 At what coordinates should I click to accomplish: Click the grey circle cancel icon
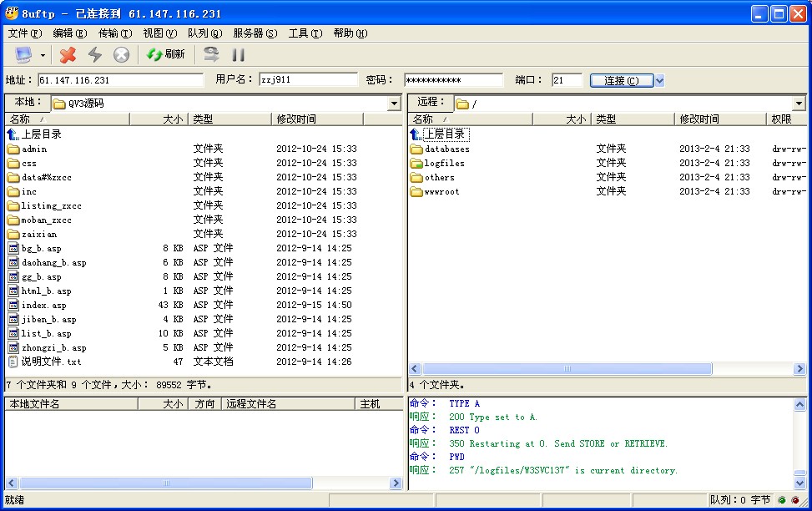point(121,54)
